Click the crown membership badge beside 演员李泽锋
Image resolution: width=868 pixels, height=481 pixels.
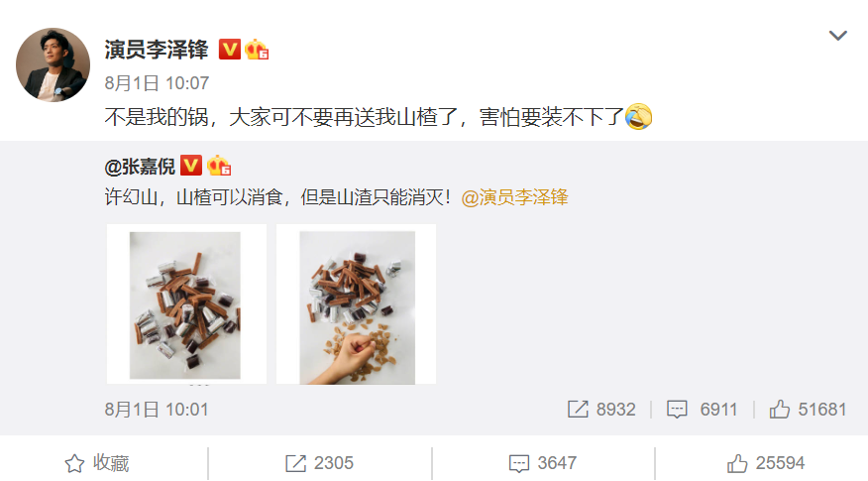coord(257,50)
